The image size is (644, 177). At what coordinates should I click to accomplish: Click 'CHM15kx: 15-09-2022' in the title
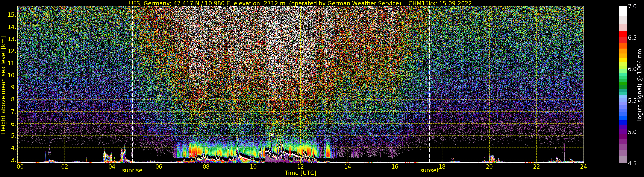(440, 3)
